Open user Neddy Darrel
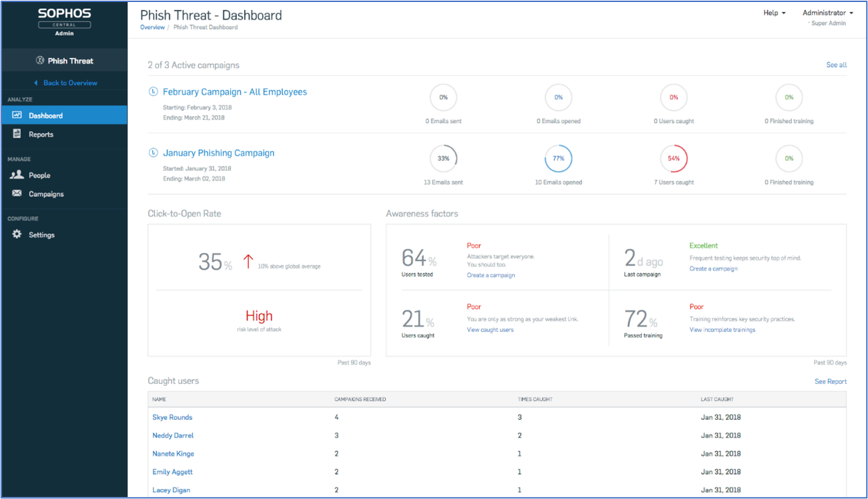This screenshot has height=499, width=868. tap(173, 435)
